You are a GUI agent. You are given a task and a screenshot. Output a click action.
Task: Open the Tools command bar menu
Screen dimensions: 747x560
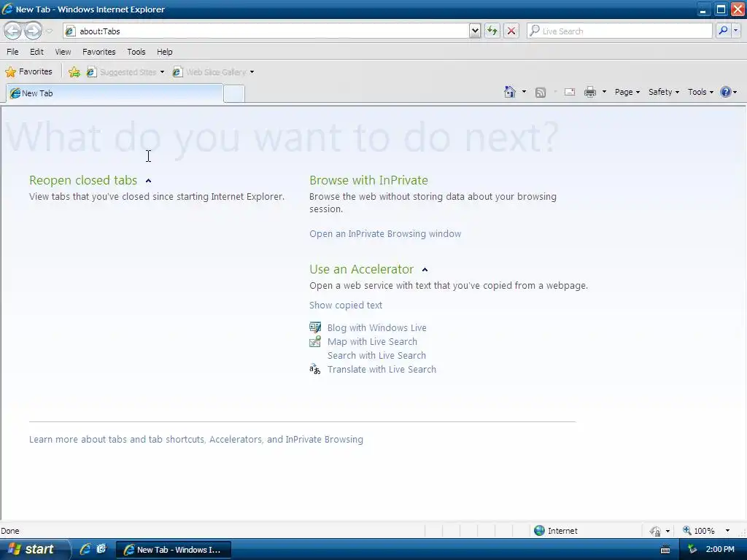(700, 92)
